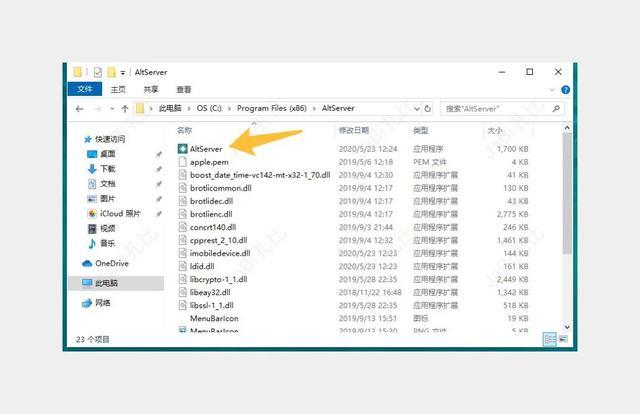Click AltServer in the address breadcrumb

(x=338, y=108)
